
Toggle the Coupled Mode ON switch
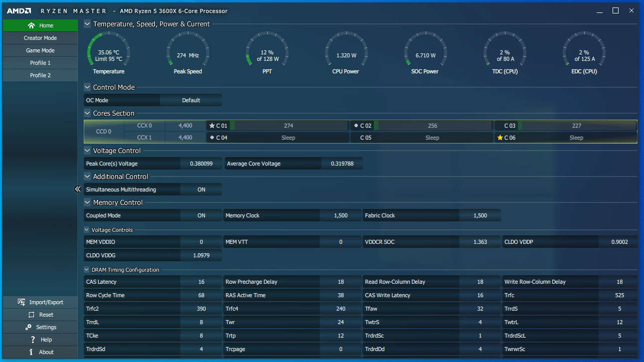tap(201, 215)
